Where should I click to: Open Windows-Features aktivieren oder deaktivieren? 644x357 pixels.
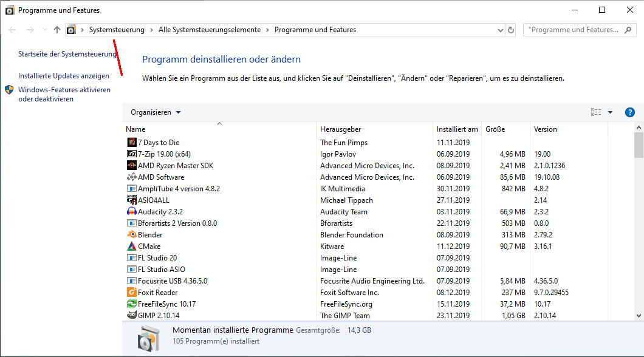click(64, 94)
